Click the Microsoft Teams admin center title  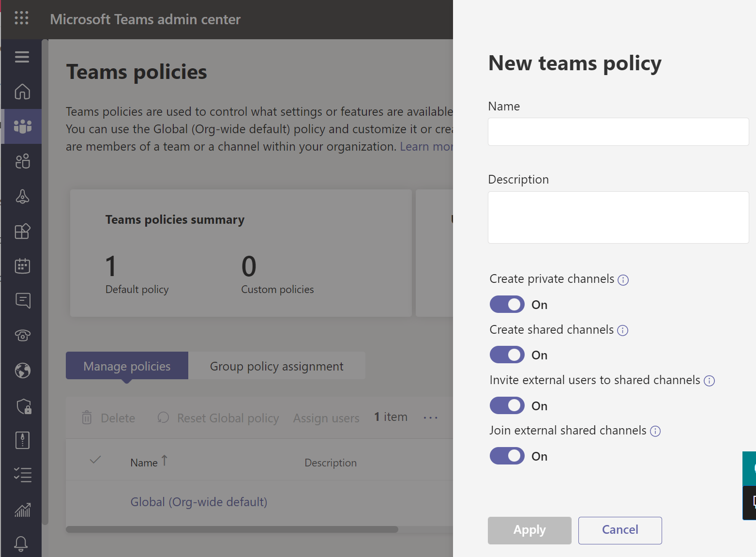click(145, 19)
